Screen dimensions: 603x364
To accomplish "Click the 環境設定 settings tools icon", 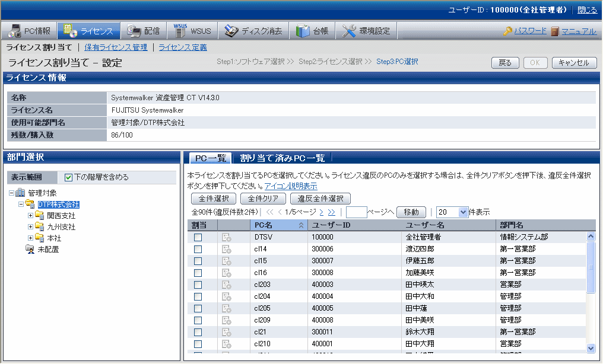I will (350, 31).
